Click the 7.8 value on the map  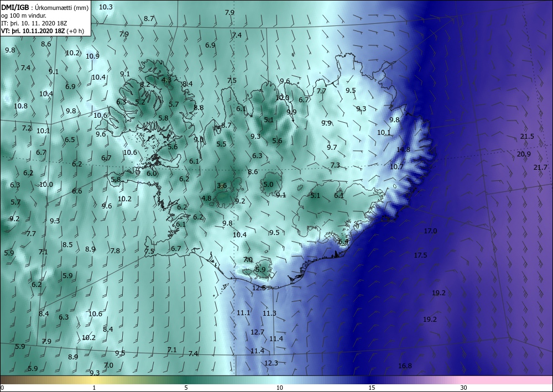tap(115, 251)
